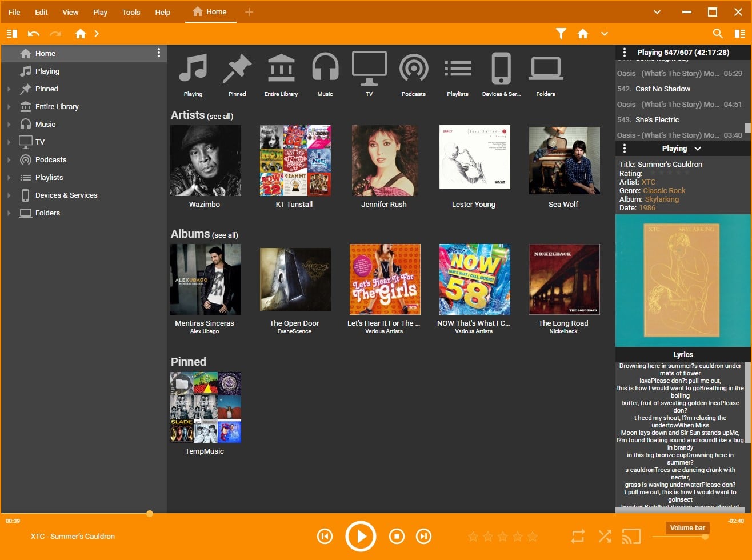Viewport: 752px width, 560px height.
Task: Click the Pinned pushpin icon in home grid
Action: (x=237, y=69)
